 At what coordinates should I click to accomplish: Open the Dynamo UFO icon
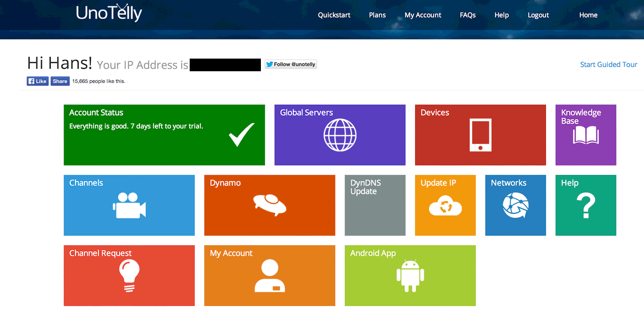click(x=270, y=205)
